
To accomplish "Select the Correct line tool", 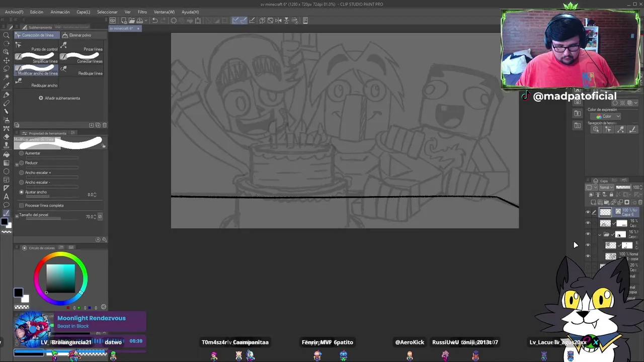I will point(6,214).
